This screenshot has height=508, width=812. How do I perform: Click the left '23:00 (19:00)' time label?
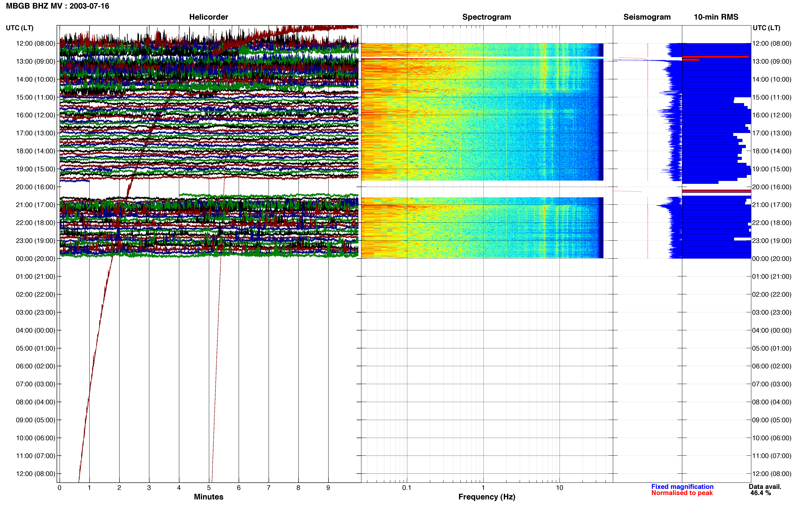point(36,240)
